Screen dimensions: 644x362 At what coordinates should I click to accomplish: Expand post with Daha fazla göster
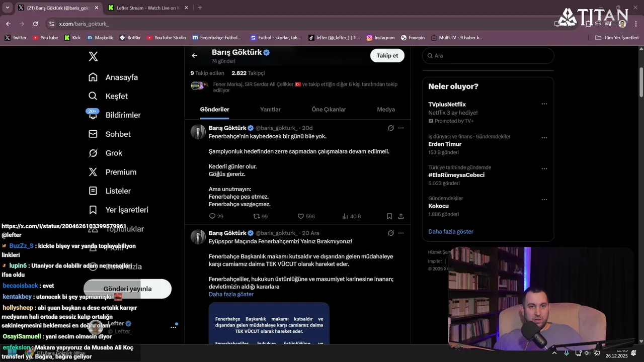click(x=231, y=294)
